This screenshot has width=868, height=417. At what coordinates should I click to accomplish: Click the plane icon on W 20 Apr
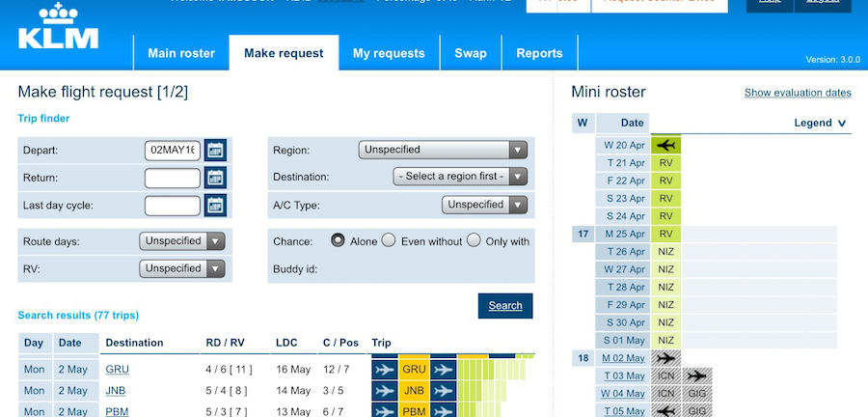coord(665,146)
